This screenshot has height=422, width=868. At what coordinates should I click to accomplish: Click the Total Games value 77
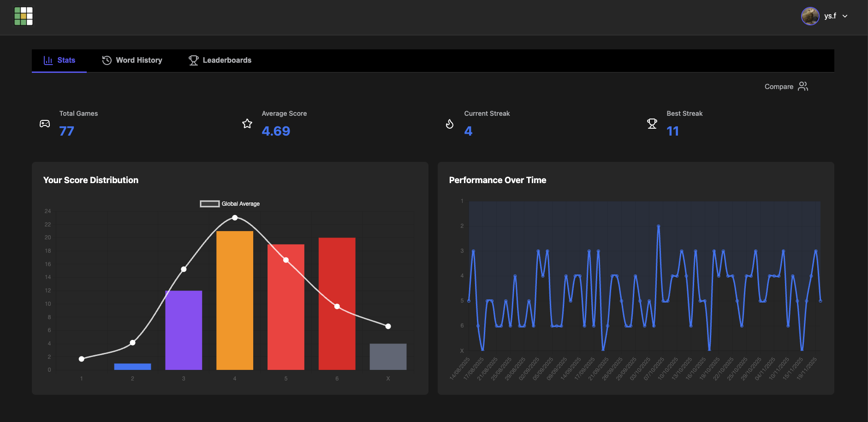pos(66,131)
